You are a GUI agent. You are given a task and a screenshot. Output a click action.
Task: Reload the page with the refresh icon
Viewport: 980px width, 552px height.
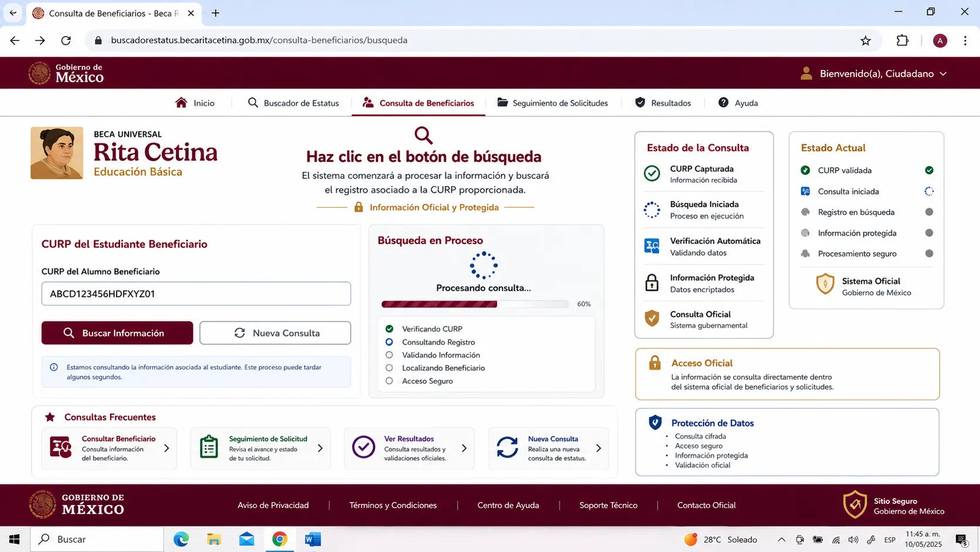point(66,40)
